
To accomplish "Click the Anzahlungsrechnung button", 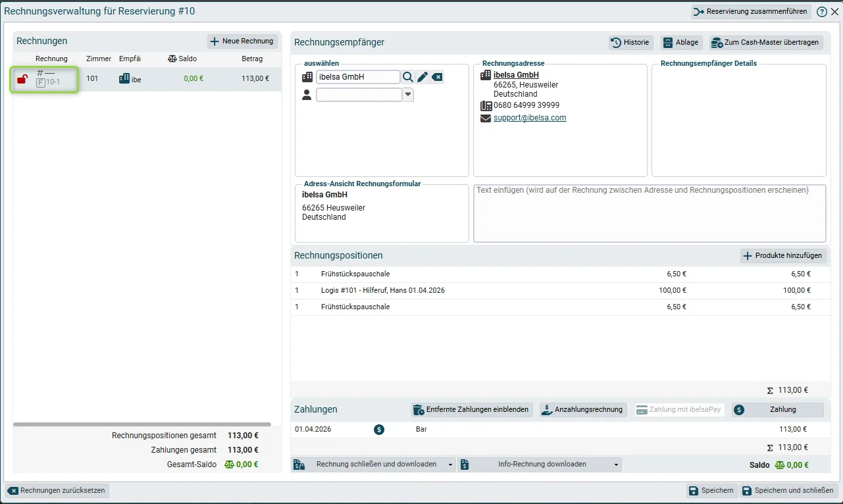I will (x=583, y=410).
